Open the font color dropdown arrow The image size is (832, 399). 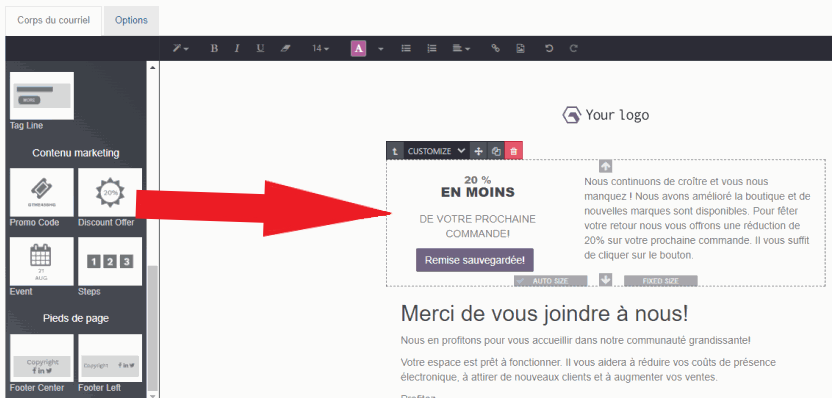point(380,48)
